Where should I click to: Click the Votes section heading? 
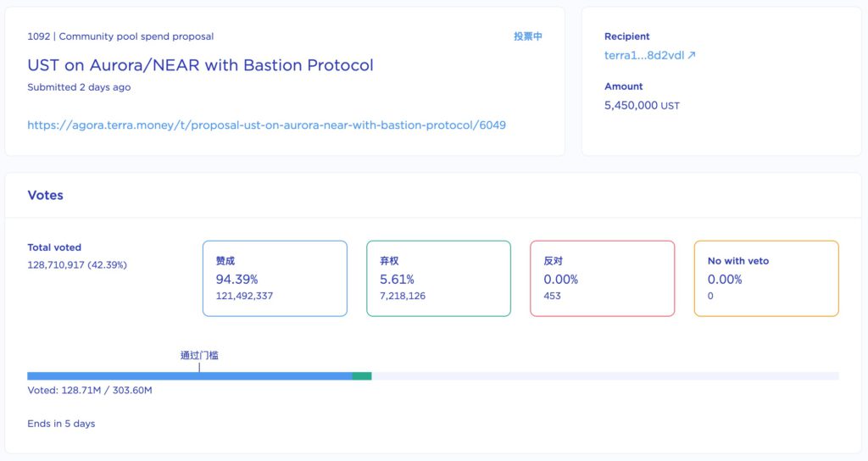(46, 195)
